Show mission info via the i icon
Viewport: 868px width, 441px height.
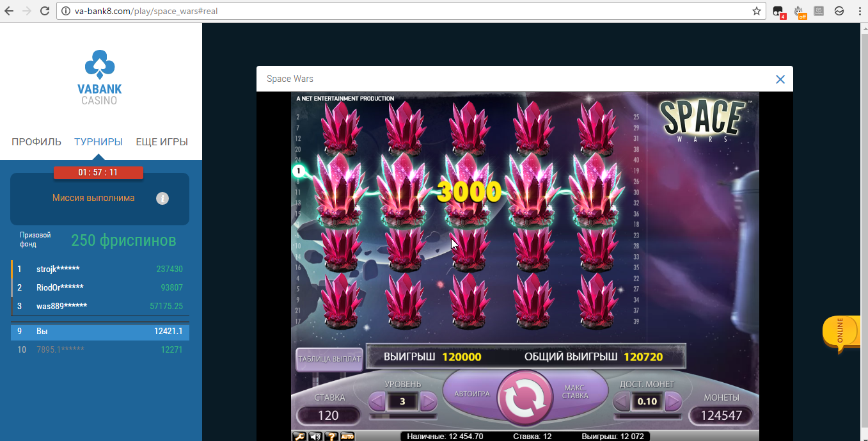(162, 198)
